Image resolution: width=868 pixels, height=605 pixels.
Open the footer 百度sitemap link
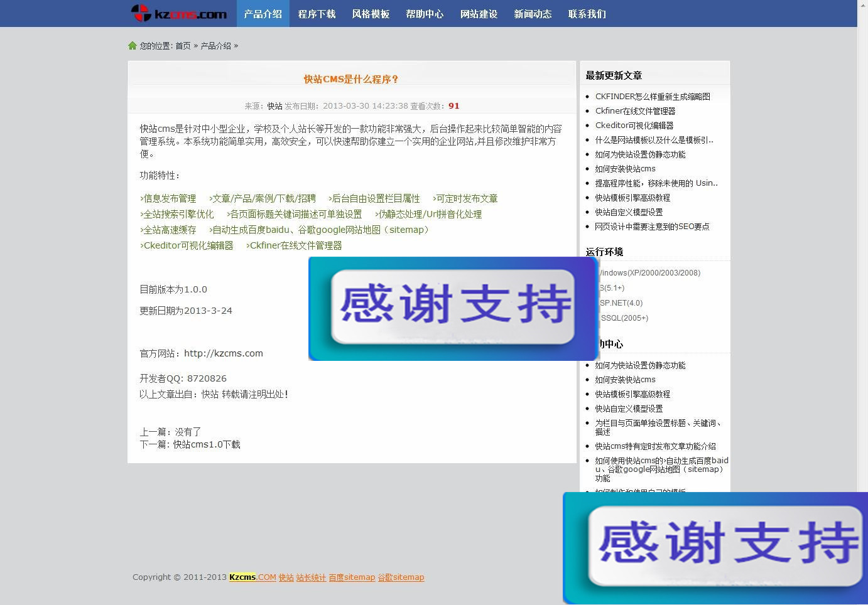(x=352, y=577)
